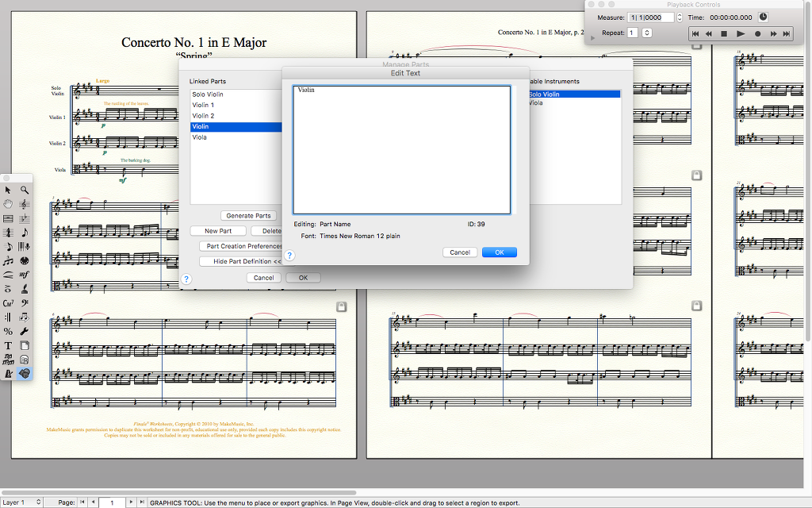Select the Zoom magnifier tool

coord(25,190)
